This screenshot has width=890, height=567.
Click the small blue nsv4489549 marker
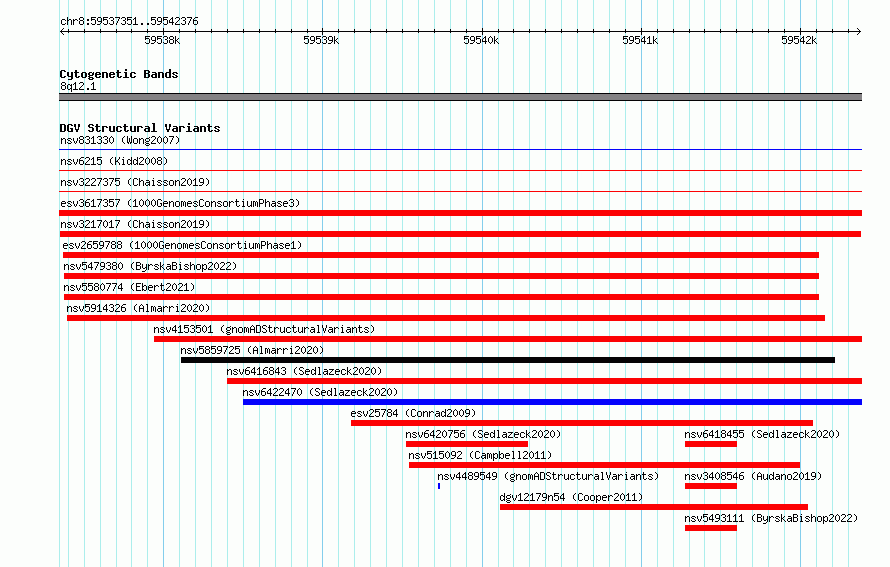pos(439,486)
